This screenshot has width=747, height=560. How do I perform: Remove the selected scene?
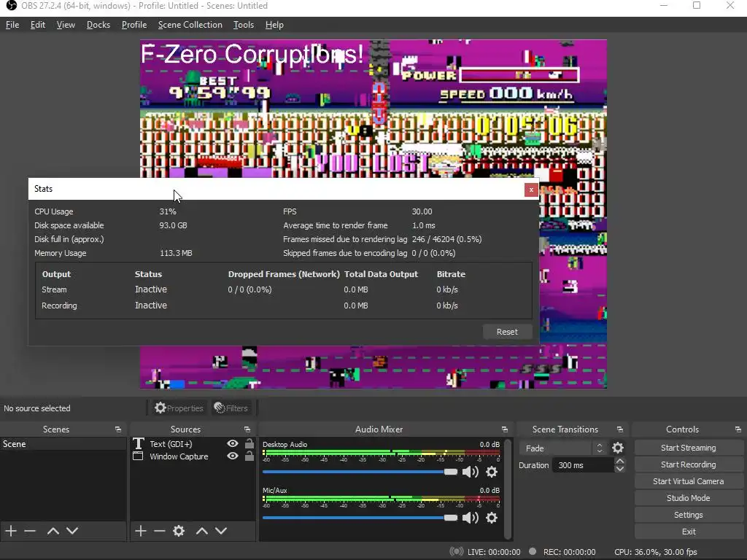click(x=30, y=531)
